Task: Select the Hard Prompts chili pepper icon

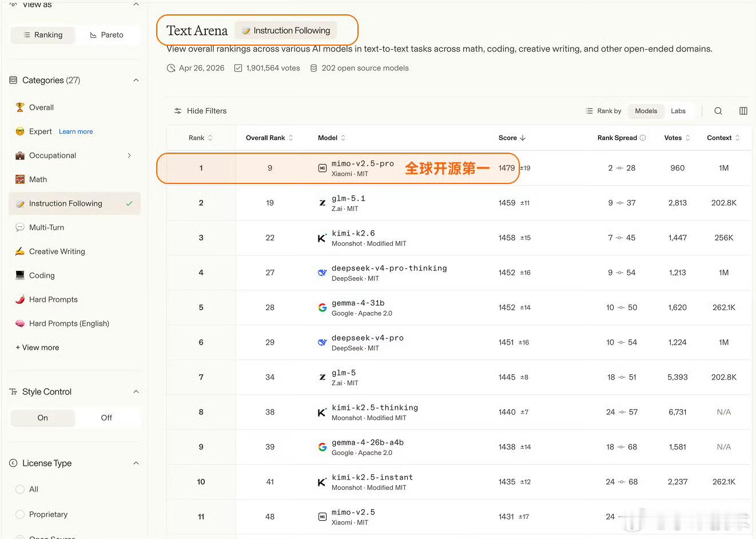Action: click(x=20, y=300)
